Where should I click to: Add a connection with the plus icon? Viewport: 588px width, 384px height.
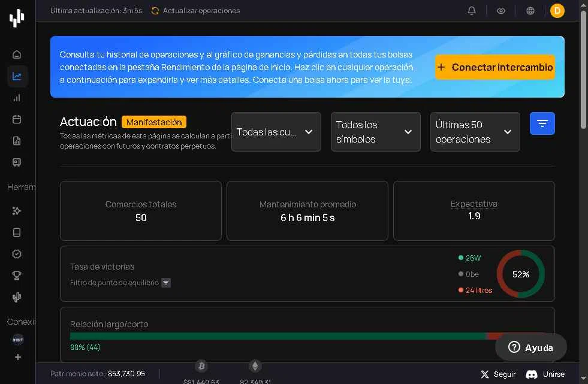[17, 357]
